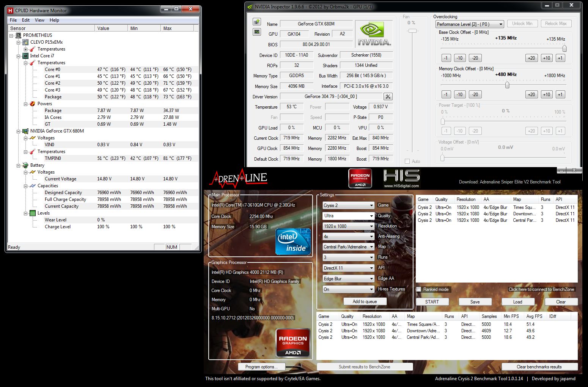The width and height of the screenshot is (588, 387).
Task: Click the Radeon Graphics AMD logo in Adrenaline header
Action: 360,178
